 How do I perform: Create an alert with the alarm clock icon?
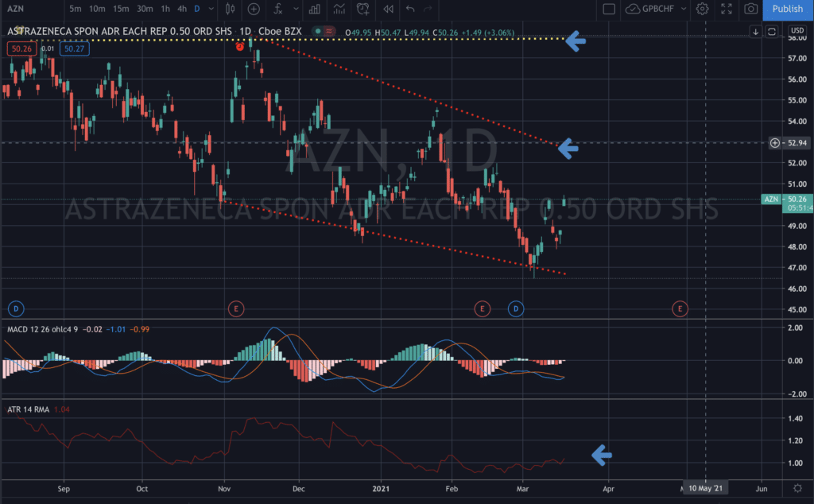(362, 9)
